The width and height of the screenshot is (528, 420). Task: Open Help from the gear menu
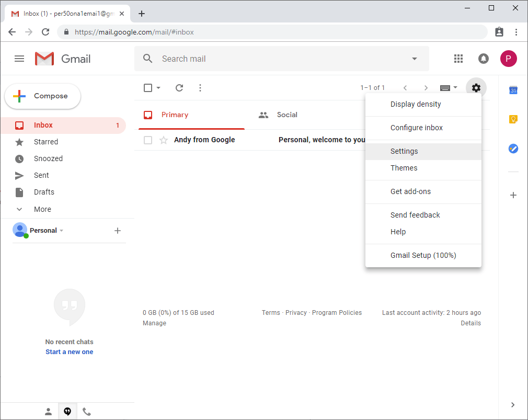click(x=423, y=232)
